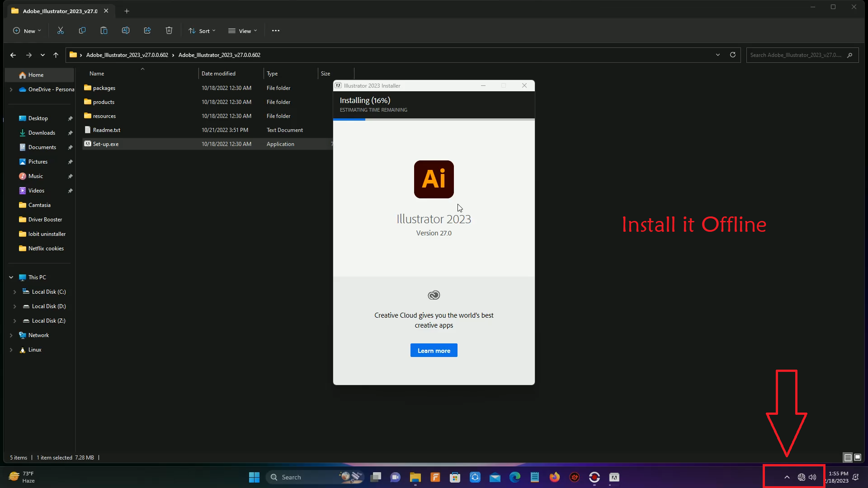
Task: Collapse the This PC tree node
Action: pyautogui.click(x=11, y=277)
